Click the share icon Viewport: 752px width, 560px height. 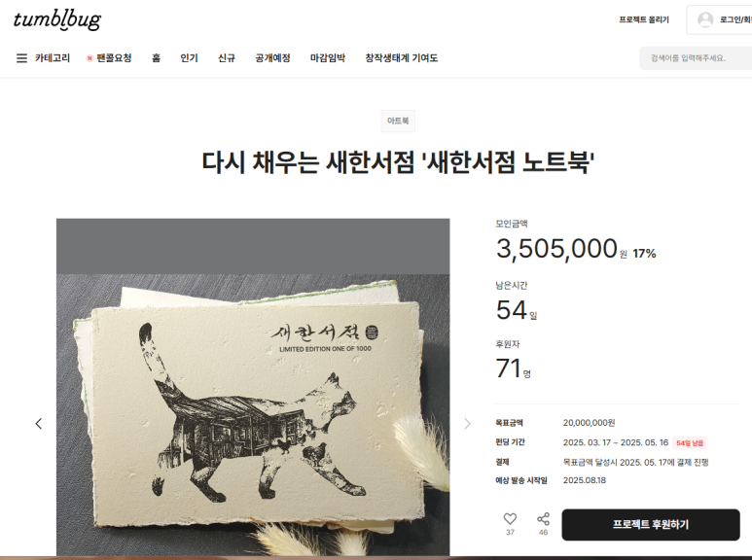(543, 519)
